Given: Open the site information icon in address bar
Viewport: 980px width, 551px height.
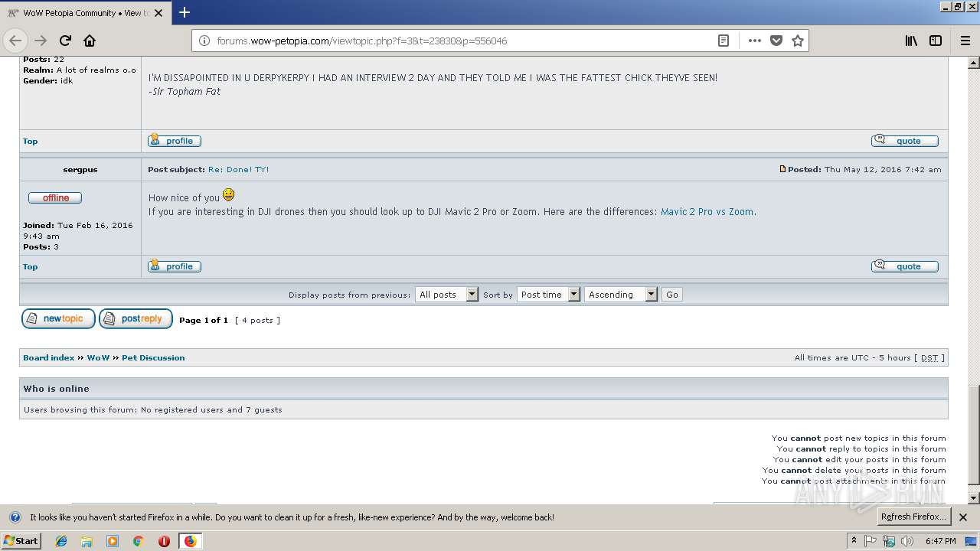Looking at the screenshot, I should click(x=204, y=41).
